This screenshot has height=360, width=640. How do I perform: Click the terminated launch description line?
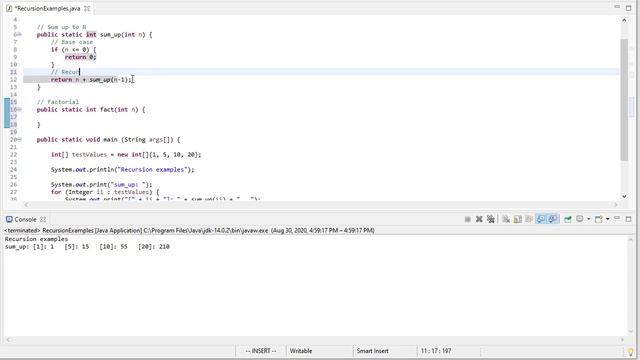189,231
